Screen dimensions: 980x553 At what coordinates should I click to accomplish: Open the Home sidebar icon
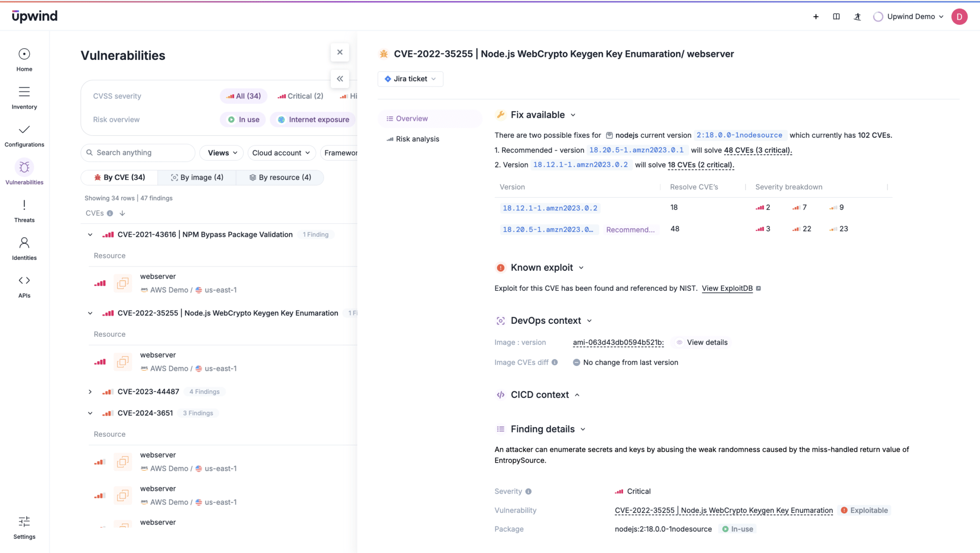[24, 54]
